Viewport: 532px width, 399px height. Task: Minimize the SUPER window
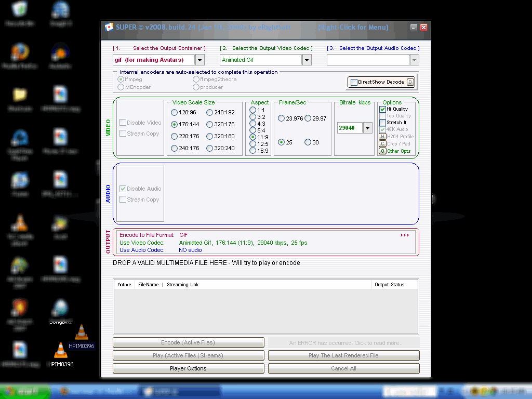414,27
